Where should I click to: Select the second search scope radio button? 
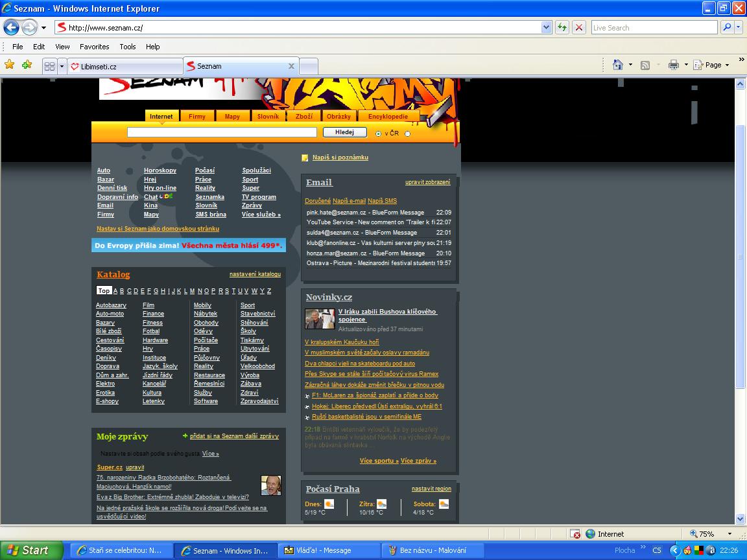pos(407,134)
